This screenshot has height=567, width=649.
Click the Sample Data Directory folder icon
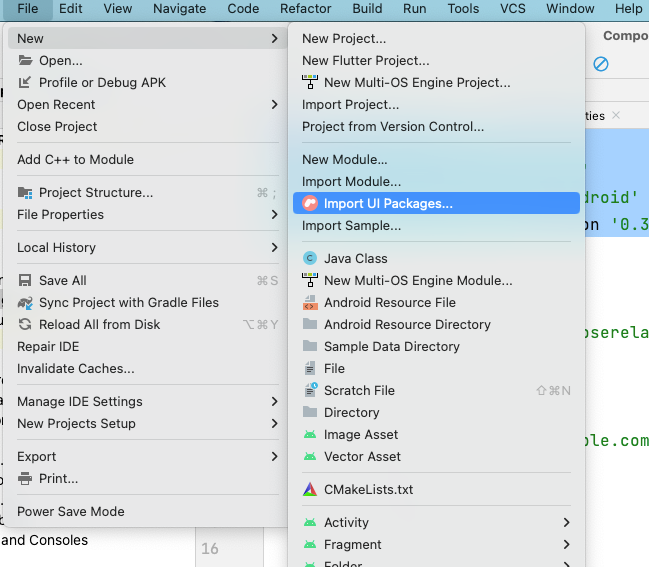pos(310,346)
